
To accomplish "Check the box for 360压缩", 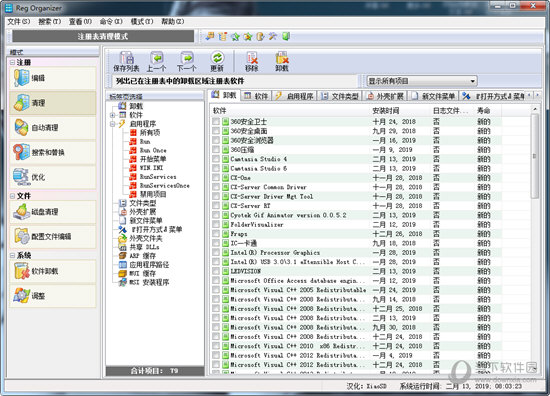I will (x=216, y=149).
